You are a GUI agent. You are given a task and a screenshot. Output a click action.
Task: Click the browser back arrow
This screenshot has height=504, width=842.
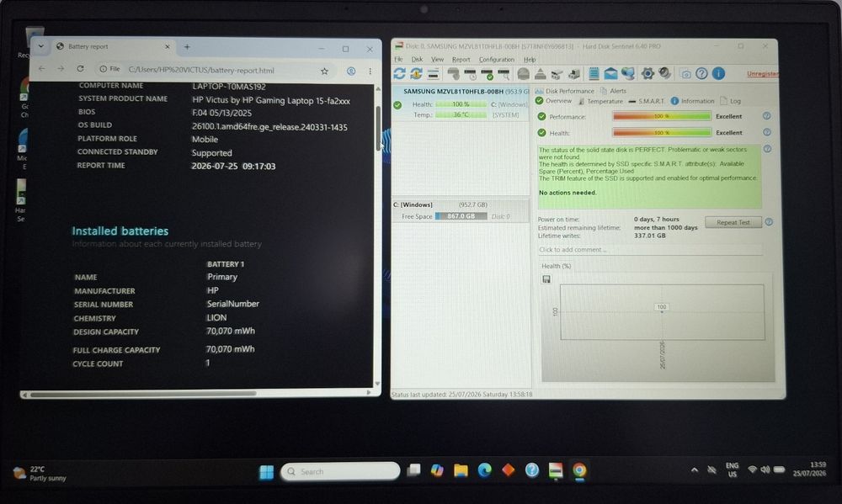[x=41, y=69]
